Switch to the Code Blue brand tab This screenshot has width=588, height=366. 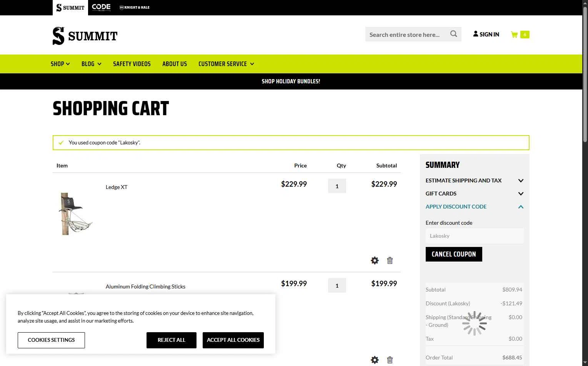point(101,7)
